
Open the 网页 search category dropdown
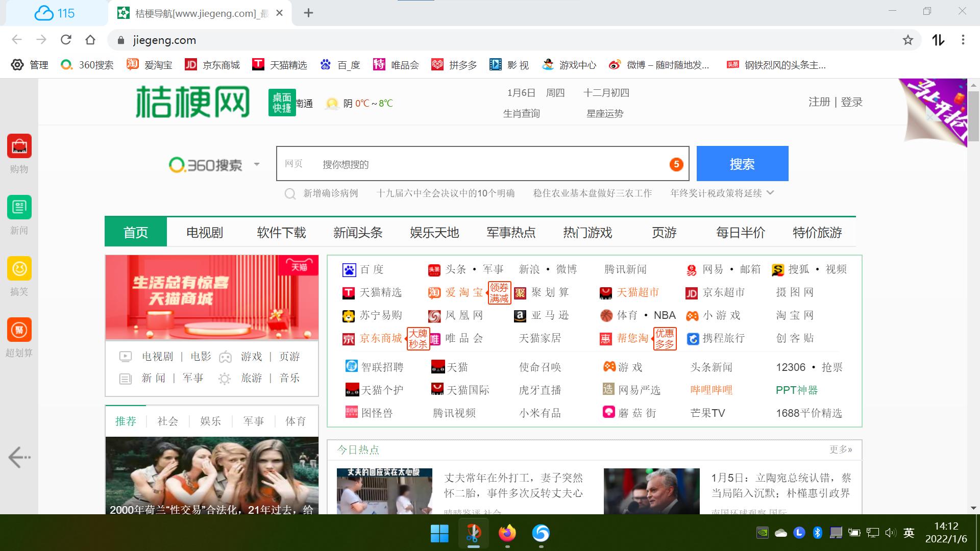pos(293,164)
